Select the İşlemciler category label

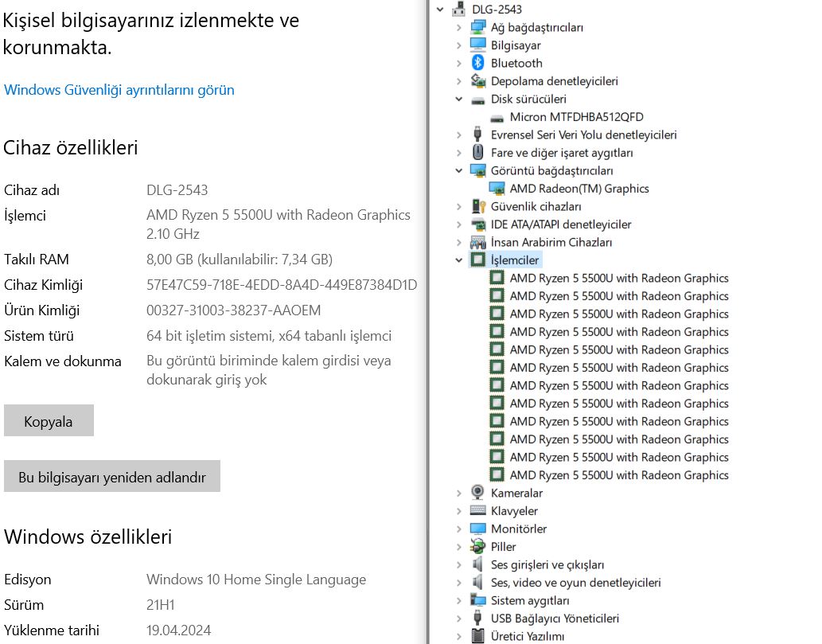(x=514, y=260)
